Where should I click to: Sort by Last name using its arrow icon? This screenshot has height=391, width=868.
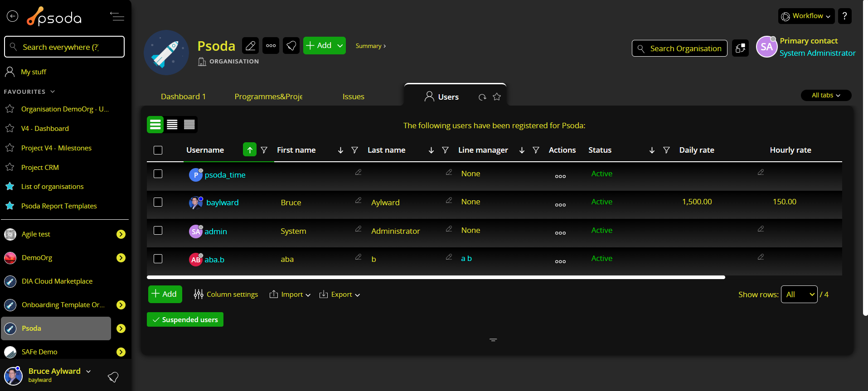pyautogui.click(x=431, y=150)
